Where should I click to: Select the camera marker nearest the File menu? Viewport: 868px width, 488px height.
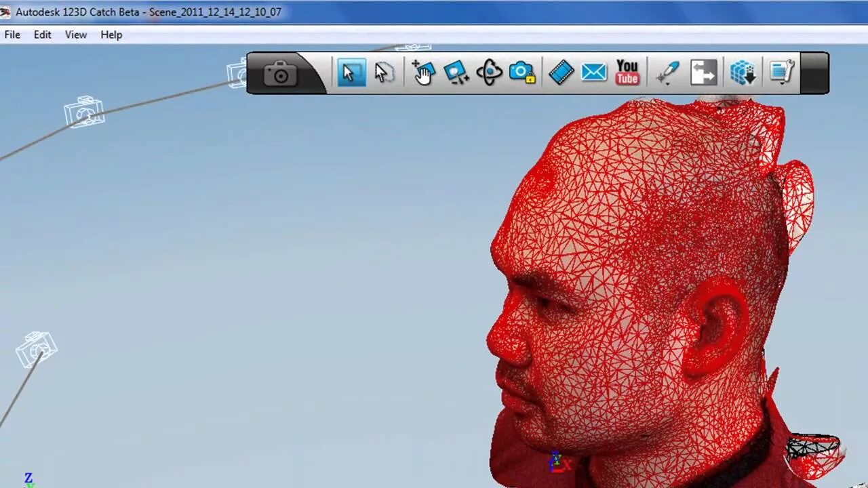85,112
